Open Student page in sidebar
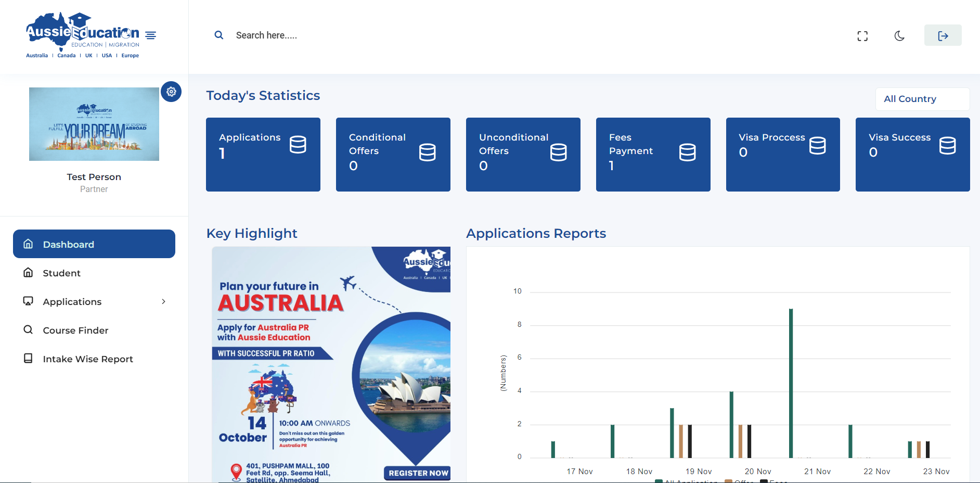This screenshot has width=980, height=483. click(61, 273)
